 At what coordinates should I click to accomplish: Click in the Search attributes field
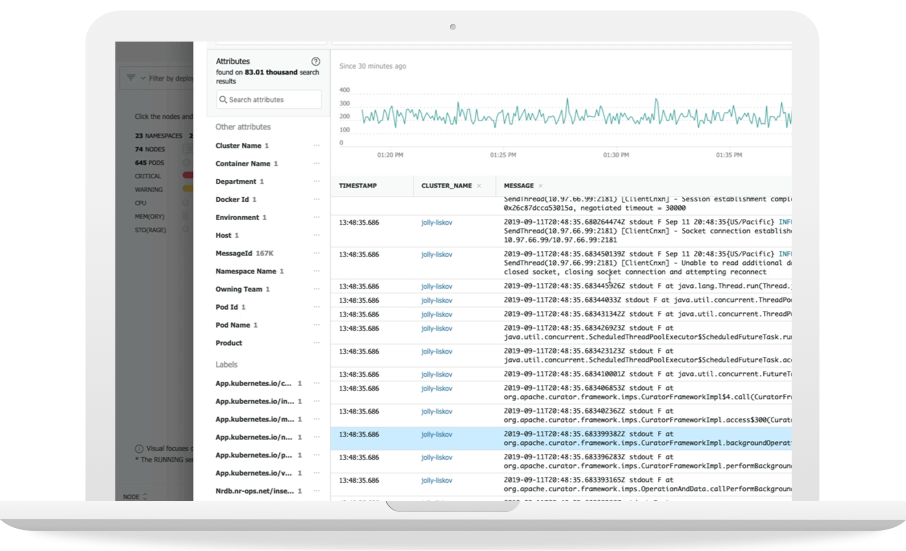point(270,100)
